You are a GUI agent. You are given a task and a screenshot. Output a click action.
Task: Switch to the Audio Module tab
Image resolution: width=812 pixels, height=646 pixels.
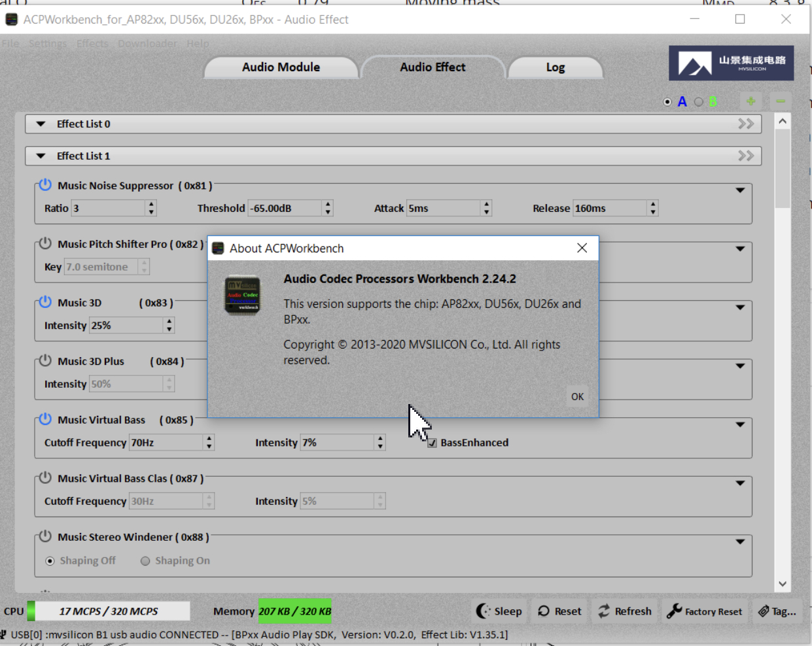[281, 67]
